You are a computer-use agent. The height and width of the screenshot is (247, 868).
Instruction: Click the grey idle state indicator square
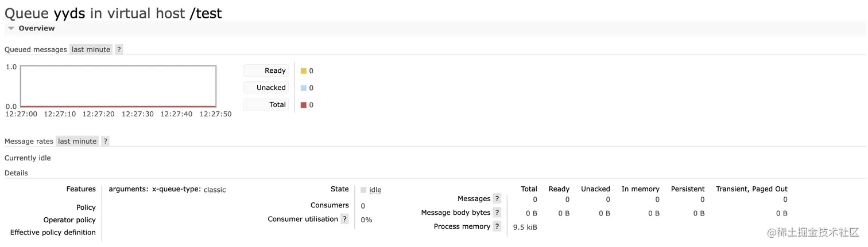[363, 190]
